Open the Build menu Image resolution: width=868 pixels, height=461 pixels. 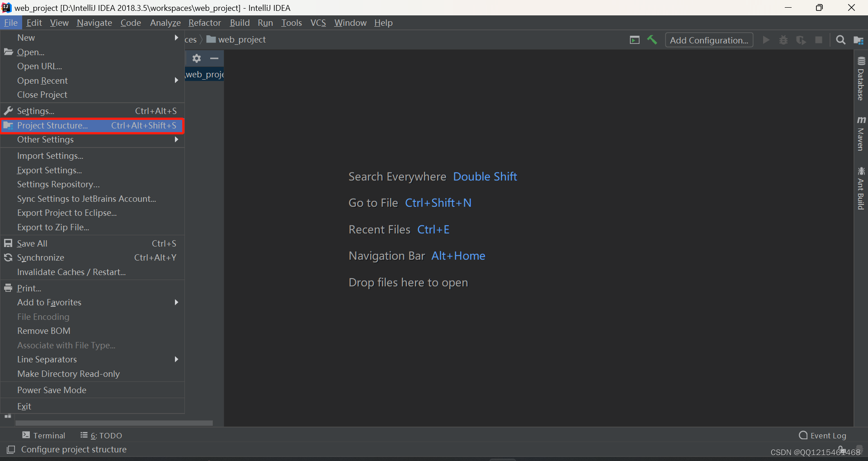coord(240,23)
